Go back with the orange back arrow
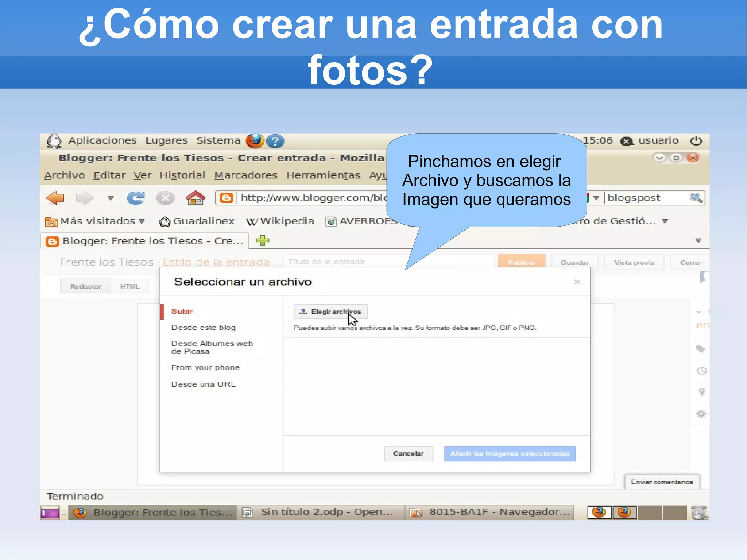The image size is (747, 560). click(55, 198)
